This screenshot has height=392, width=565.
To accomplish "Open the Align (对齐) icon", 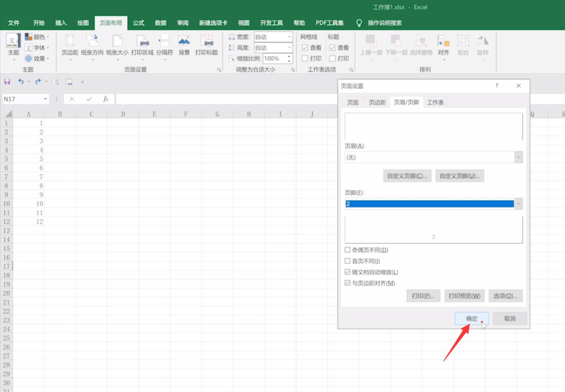I will pos(443,41).
